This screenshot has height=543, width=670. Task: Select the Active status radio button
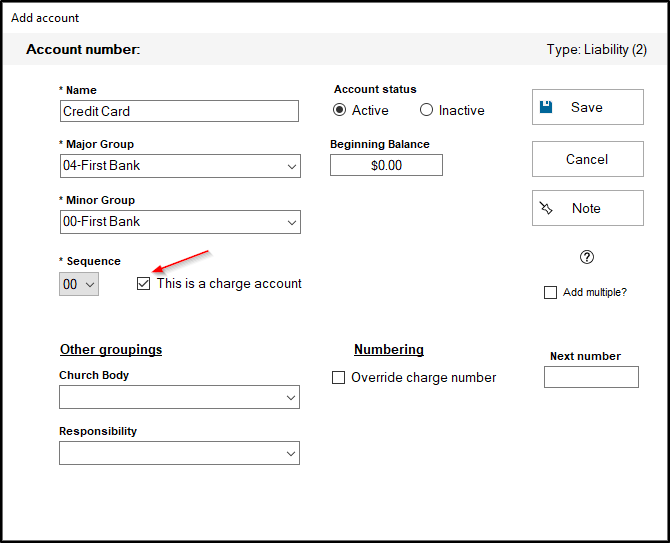340,111
